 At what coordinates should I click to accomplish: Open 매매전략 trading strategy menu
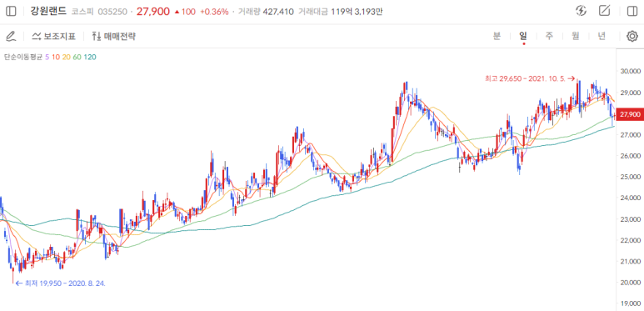pyautogui.click(x=114, y=36)
